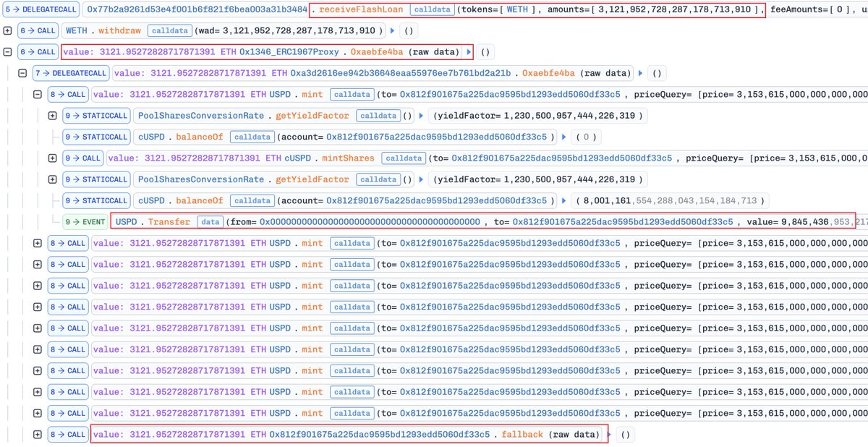Open calldata badge on the expanded USPD mint row
The height and width of the screenshot is (447, 868).
point(352,94)
